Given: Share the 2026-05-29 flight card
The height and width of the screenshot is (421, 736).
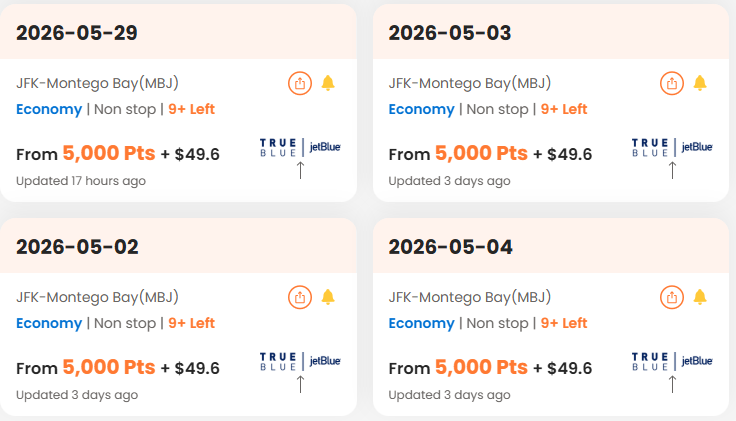Looking at the screenshot, I should (x=299, y=83).
